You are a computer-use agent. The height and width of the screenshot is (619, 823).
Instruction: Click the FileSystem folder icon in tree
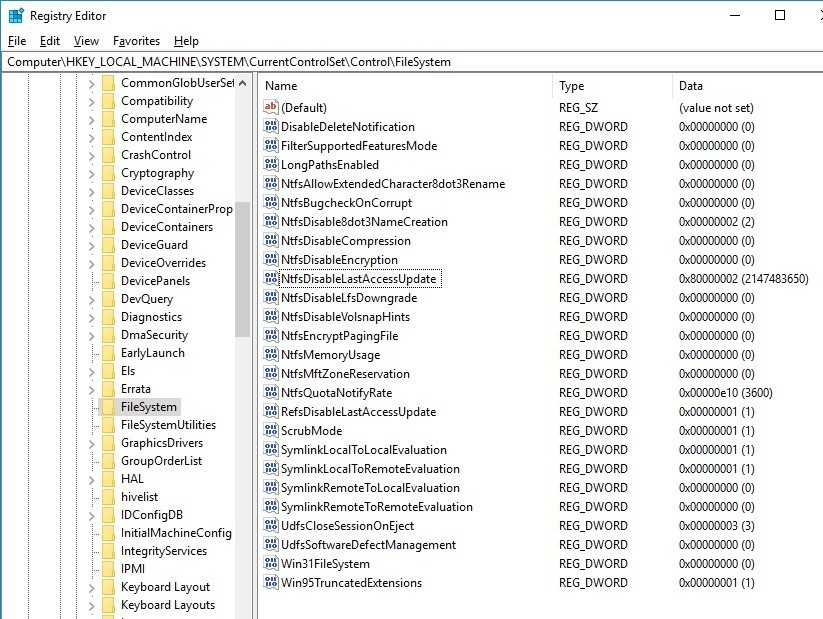108,407
